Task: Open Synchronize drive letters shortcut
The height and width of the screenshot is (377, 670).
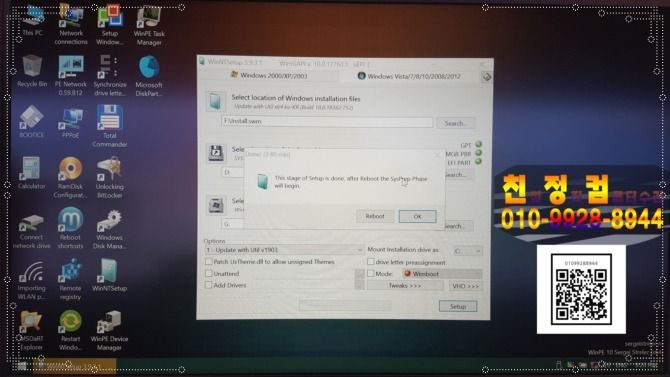Action: coord(109,76)
